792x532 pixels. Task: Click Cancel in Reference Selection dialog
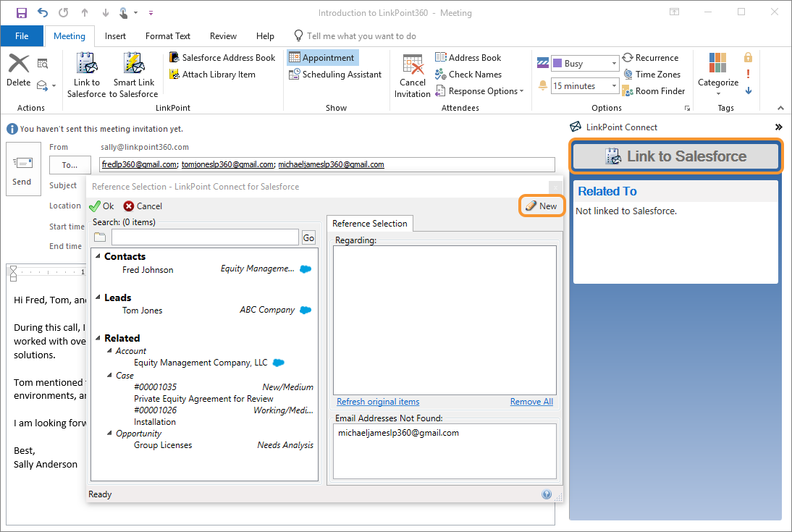[x=143, y=206]
